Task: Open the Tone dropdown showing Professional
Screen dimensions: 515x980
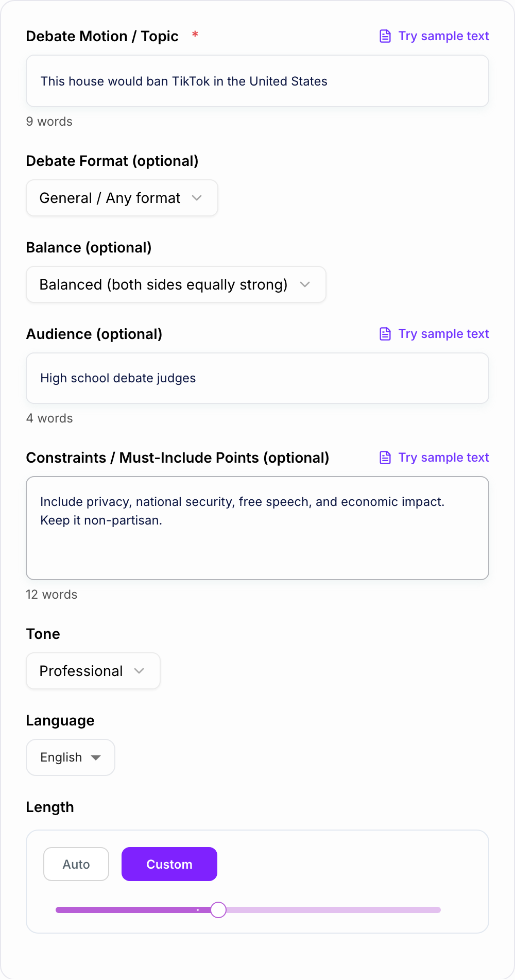Action: tap(93, 671)
